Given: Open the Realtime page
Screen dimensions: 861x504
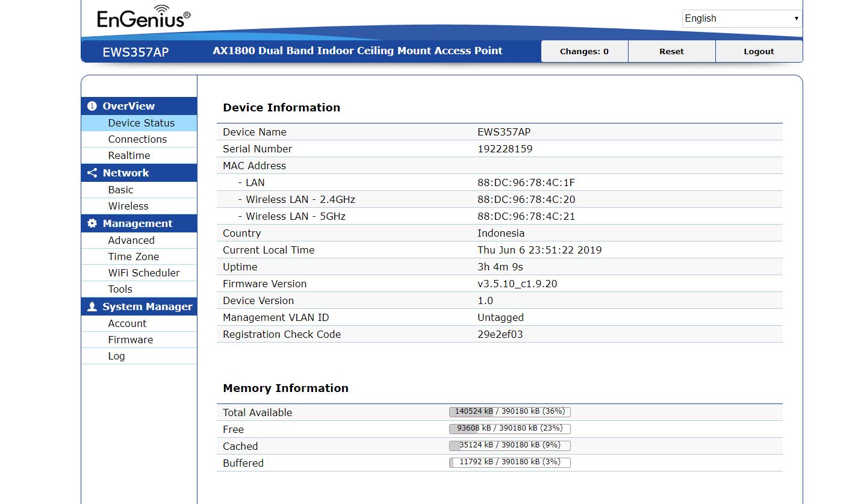Looking at the screenshot, I should [x=139, y=155].
